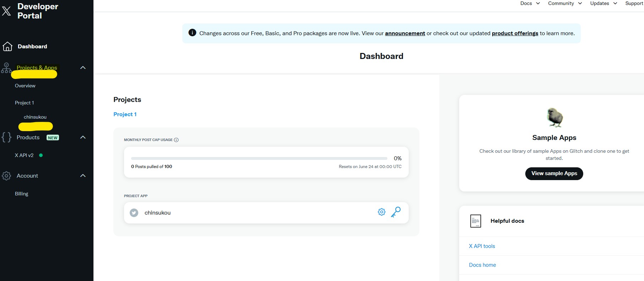Click the Sample Apps heading

click(554, 138)
